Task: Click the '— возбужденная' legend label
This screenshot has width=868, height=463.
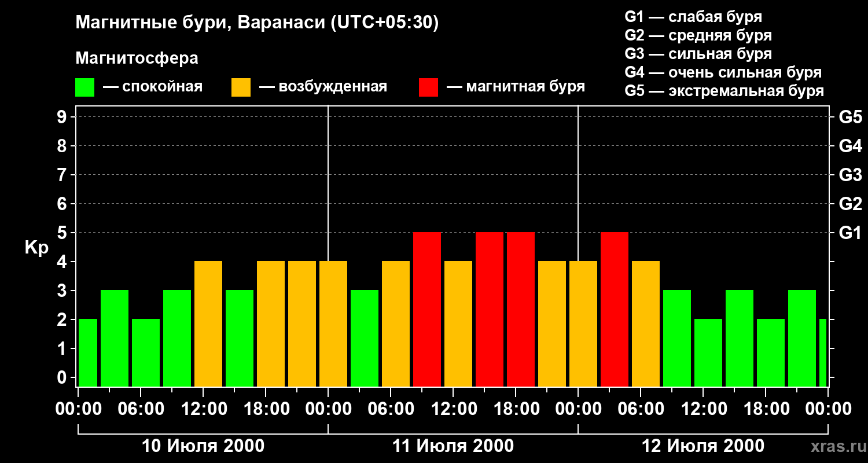Action: click(323, 87)
